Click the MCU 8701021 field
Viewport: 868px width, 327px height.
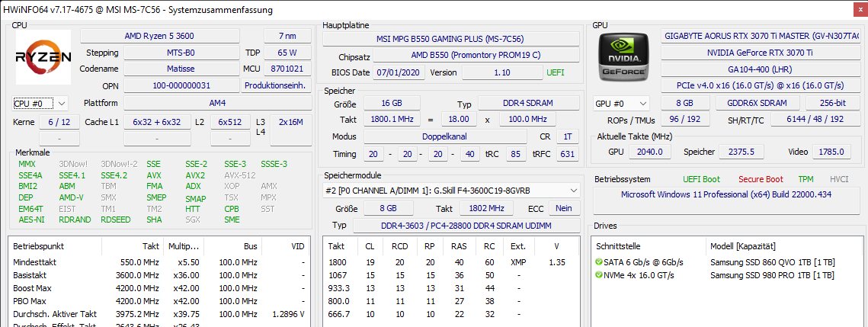[x=287, y=69]
